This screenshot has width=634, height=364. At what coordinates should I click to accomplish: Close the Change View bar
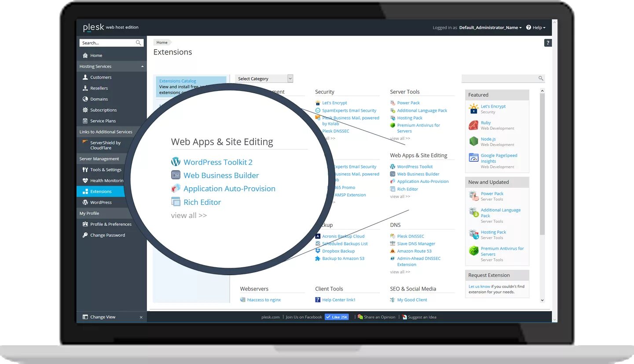coord(141,317)
